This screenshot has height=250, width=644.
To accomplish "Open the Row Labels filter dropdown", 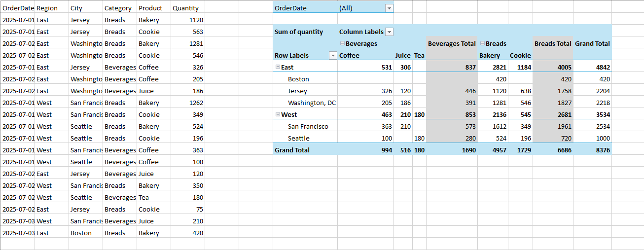I will pyautogui.click(x=332, y=56).
